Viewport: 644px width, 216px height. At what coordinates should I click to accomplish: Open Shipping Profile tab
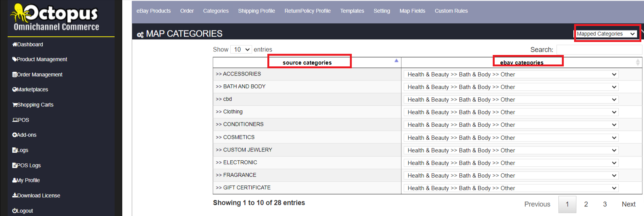tap(256, 11)
